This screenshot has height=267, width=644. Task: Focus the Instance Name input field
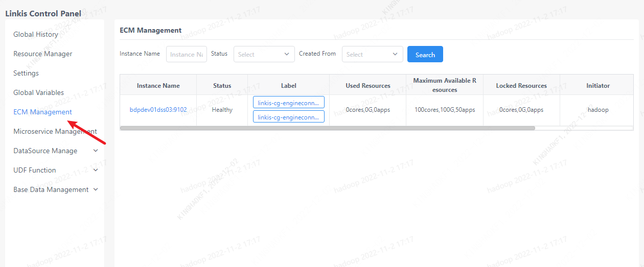[x=186, y=54]
